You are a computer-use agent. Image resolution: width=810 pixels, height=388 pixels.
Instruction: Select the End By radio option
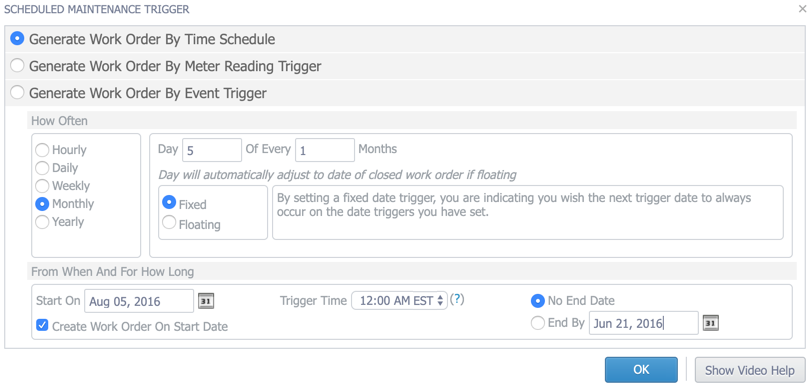click(x=538, y=323)
